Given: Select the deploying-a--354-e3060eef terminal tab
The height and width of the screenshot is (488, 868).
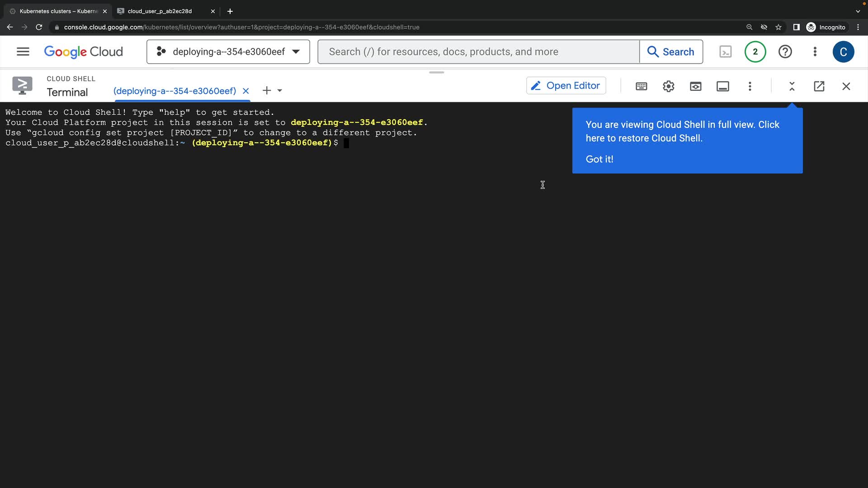Looking at the screenshot, I should click(175, 91).
